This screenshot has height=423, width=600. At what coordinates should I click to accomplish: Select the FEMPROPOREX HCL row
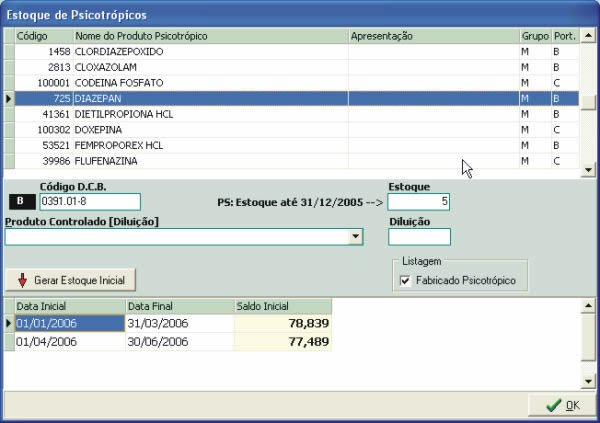297,146
